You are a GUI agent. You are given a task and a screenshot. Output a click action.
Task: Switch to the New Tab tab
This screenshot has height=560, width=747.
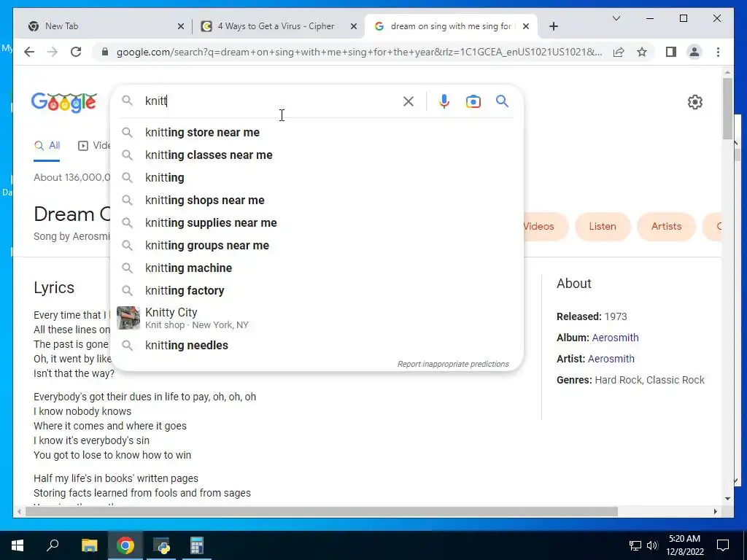pyautogui.click(x=104, y=26)
